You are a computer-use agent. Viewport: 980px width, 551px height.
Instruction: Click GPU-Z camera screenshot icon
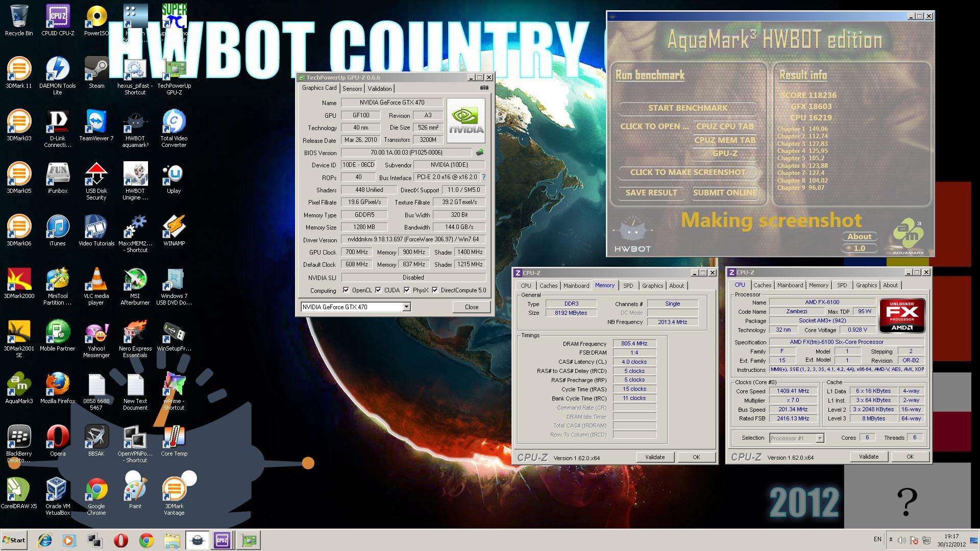[x=484, y=88]
